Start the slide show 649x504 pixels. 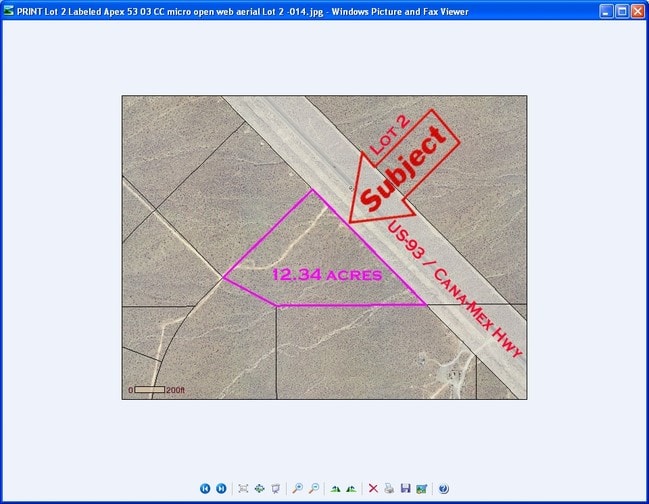(x=275, y=488)
